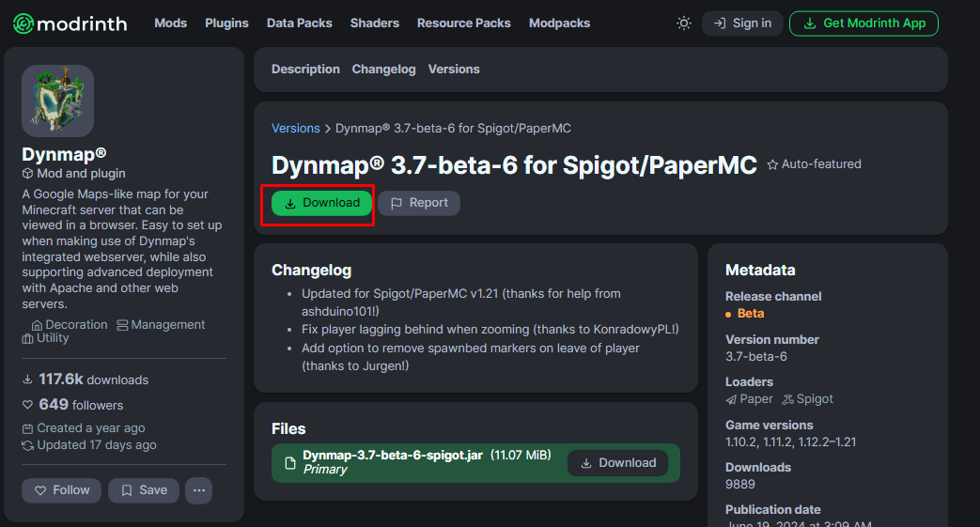Click the game versions 1.10.2 list
The image size is (980, 527).
790,442
